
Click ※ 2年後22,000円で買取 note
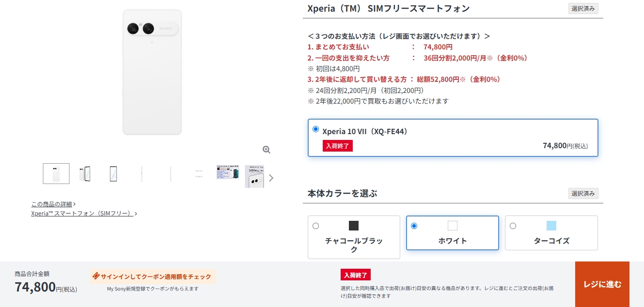click(x=378, y=101)
